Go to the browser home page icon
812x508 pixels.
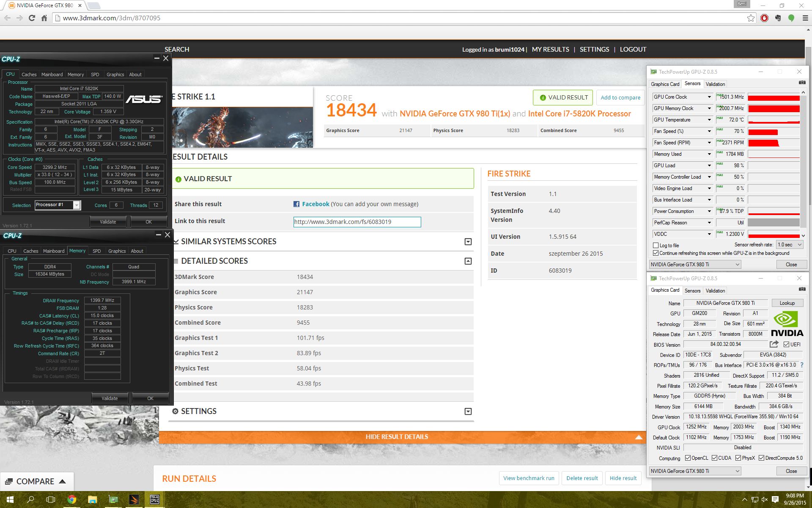[x=44, y=18]
